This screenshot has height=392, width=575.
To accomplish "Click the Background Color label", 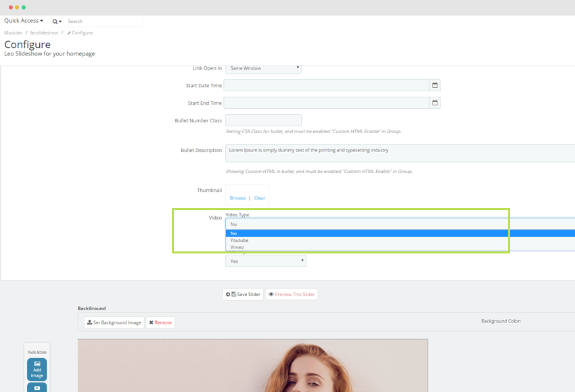I will (x=501, y=321).
